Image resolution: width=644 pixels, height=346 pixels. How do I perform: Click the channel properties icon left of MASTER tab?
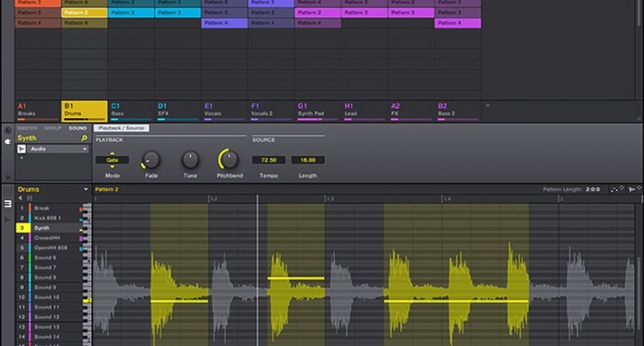[7, 130]
